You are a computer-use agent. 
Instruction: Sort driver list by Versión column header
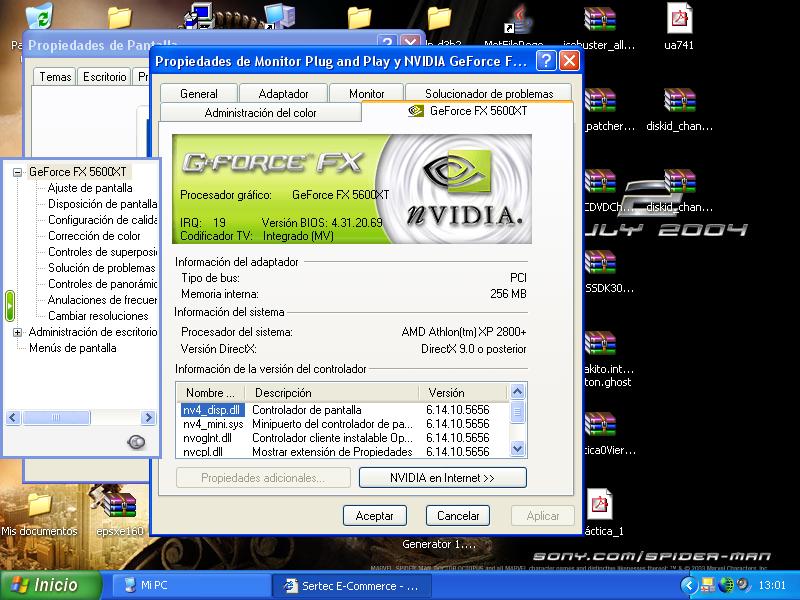coord(463,393)
